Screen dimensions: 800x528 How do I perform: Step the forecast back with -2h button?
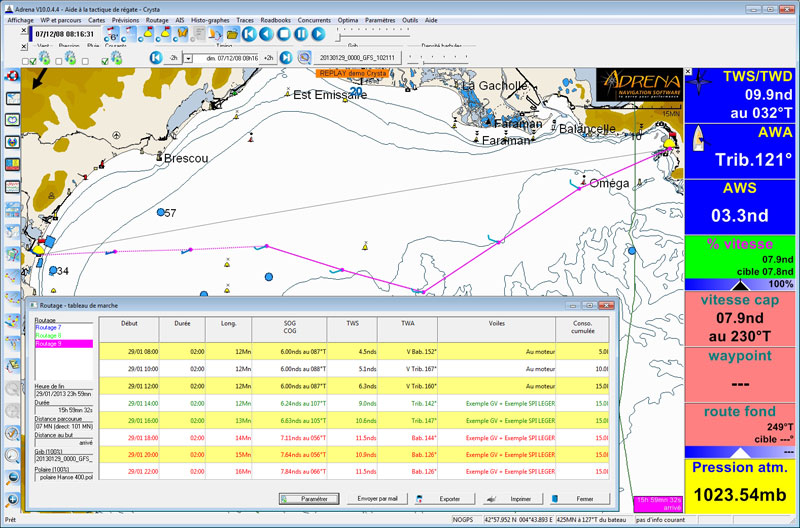click(173, 58)
